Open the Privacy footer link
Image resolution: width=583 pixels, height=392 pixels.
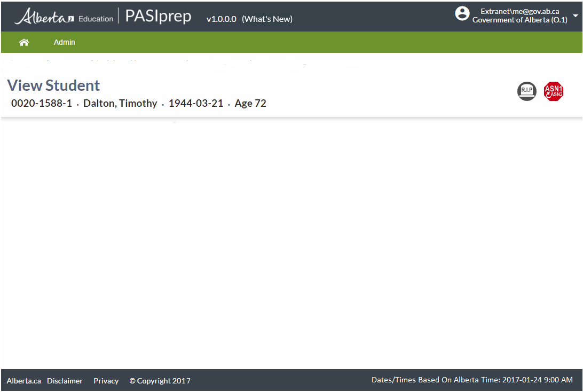point(106,381)
